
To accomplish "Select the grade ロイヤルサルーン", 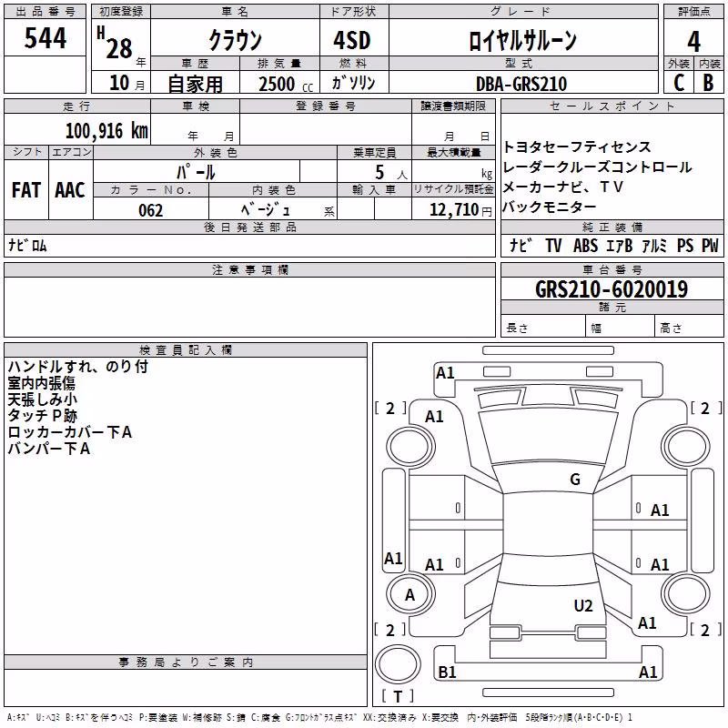I will click(x=522, y=40).
